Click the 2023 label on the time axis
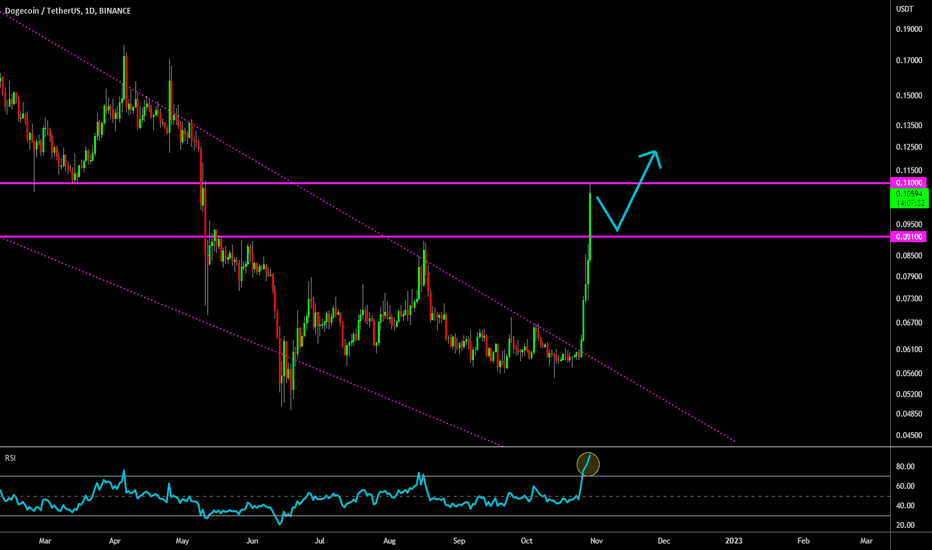The height and width of the screenshot is (550, 932). click(x=734, y=541)
